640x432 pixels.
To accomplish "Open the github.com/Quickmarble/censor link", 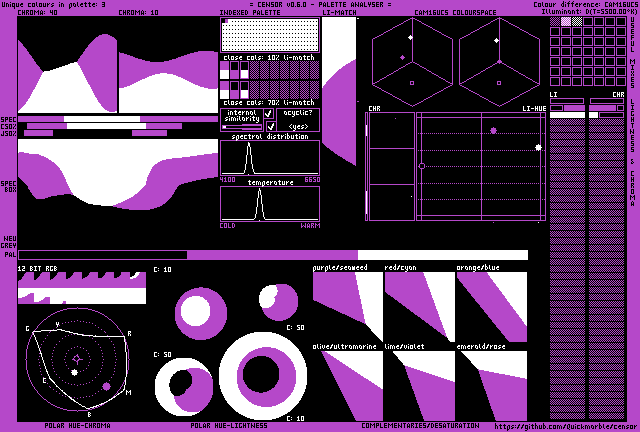I will pyautogui.click(x=565, y=426).
